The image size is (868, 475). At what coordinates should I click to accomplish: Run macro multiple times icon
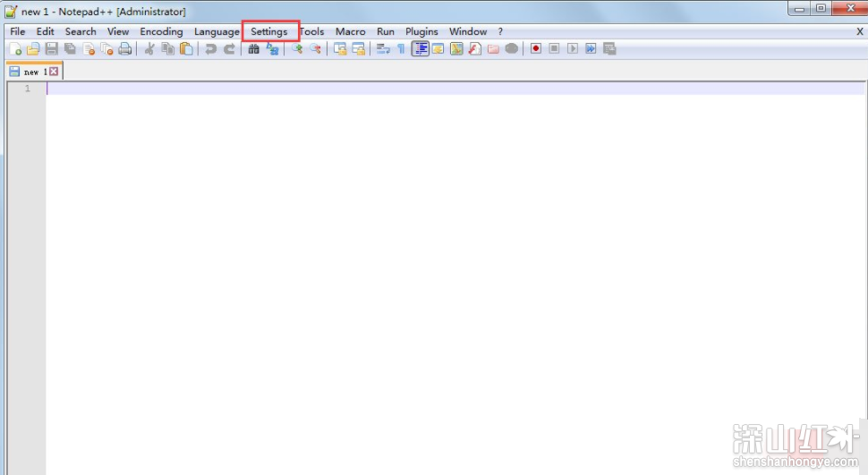coord(591,48)
